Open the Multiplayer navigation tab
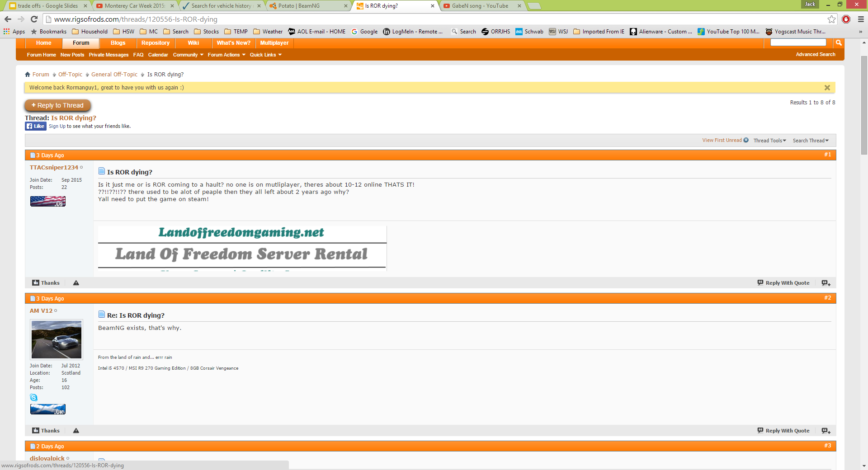Viewport: 868px width, 470px height. pyautogui.click(x=274, y=43)
